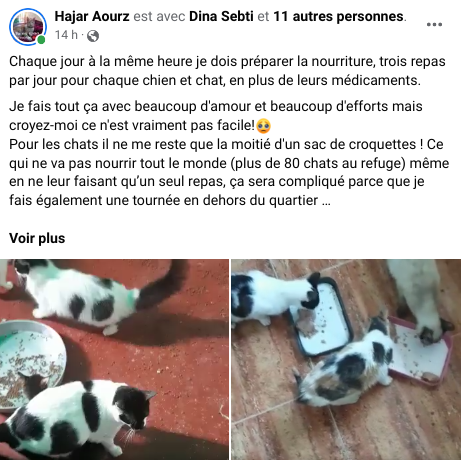This screenshot has width=461, height=460.
Task: Click the globe public audience icon
Action: (x=93, y=36)
